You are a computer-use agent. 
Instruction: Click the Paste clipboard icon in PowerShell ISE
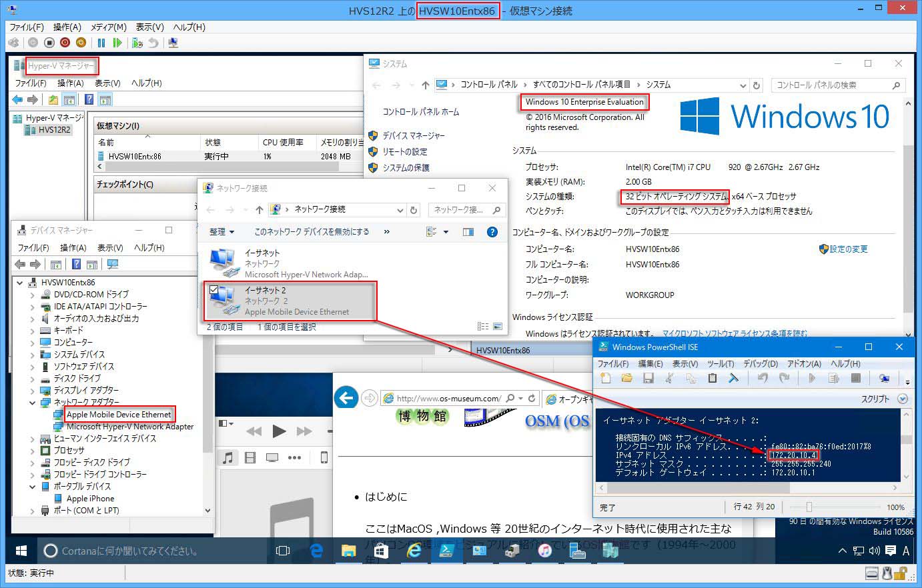(712, 378)
